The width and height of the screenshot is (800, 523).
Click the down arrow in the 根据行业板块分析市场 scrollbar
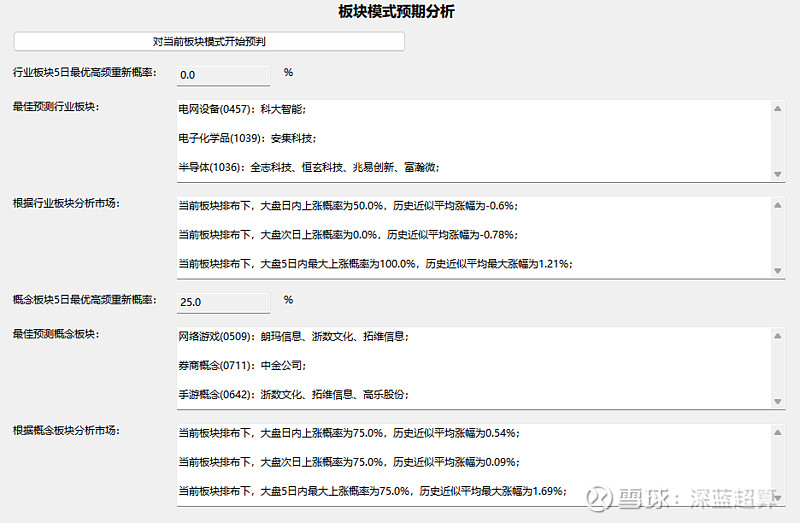click(x=778, y=270)
